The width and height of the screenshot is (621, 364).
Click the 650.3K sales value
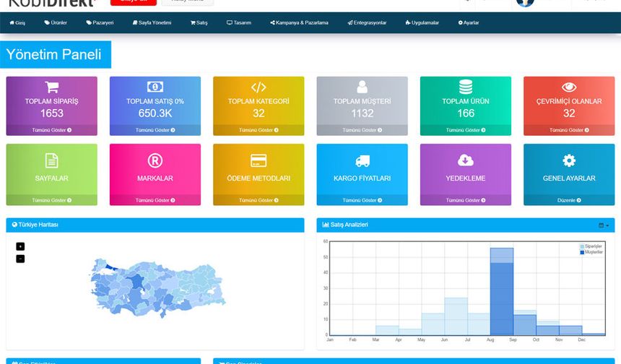155,113
